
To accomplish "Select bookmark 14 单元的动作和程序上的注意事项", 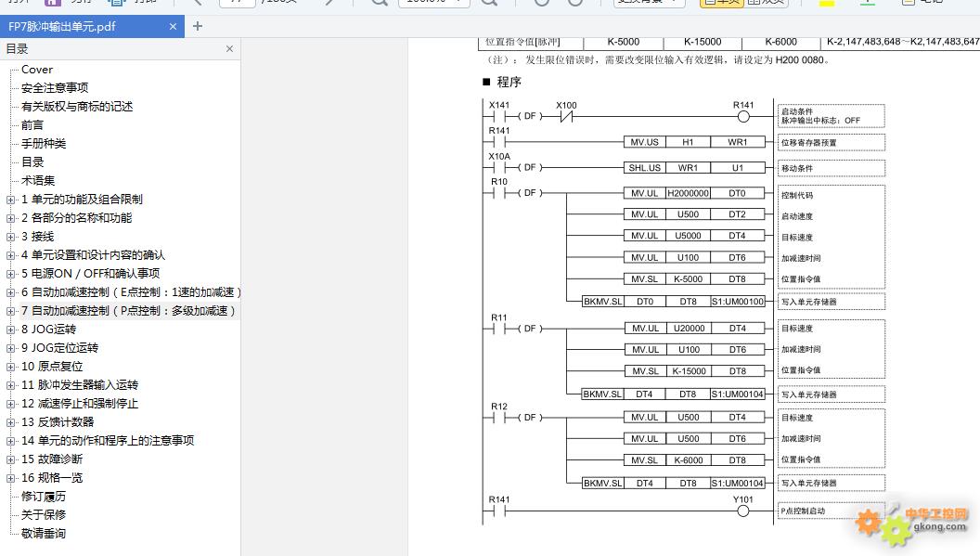I will coord(108,441).
